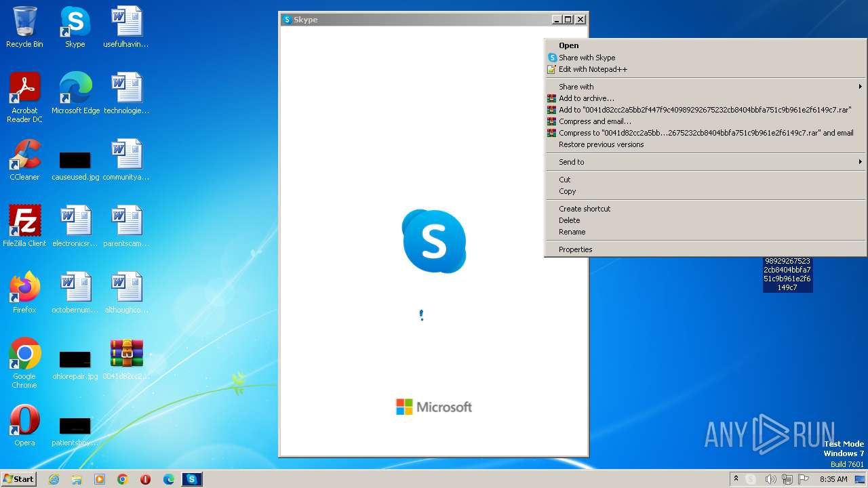Click Edge icon in taskbar
This screenshot has height=488, width=868.
169,479
